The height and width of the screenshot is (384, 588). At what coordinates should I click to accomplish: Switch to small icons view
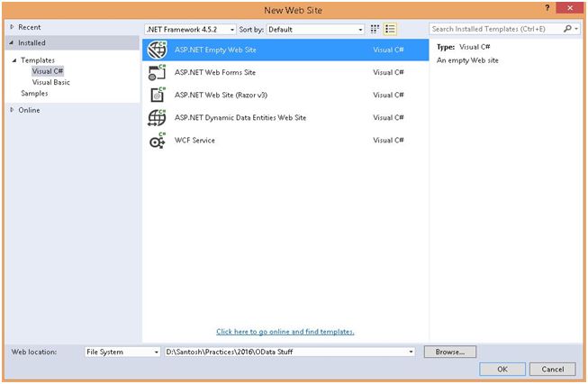(x=375, y=29)
